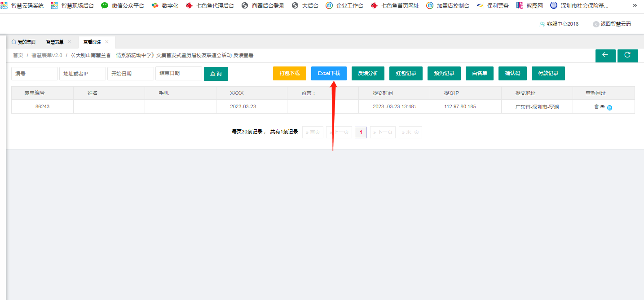
Task: Click the back arrow button at top right
Action: pyautogui.click(x=605, y=56)
